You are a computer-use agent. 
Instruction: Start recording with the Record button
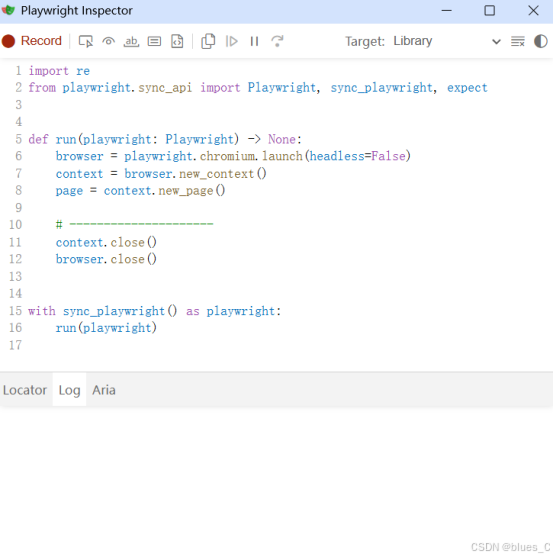pyautogui.click(x=32, y=41)
